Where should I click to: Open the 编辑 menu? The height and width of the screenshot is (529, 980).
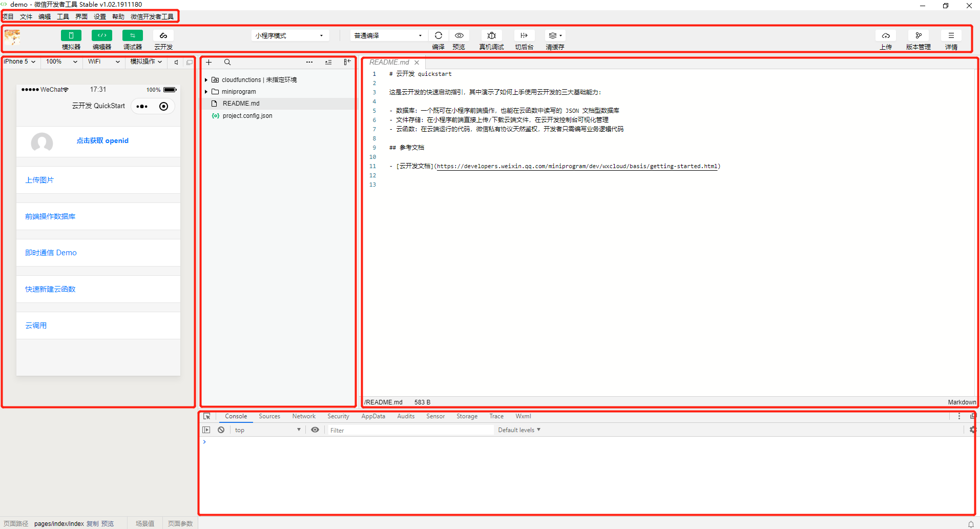(x=45, y=17)
